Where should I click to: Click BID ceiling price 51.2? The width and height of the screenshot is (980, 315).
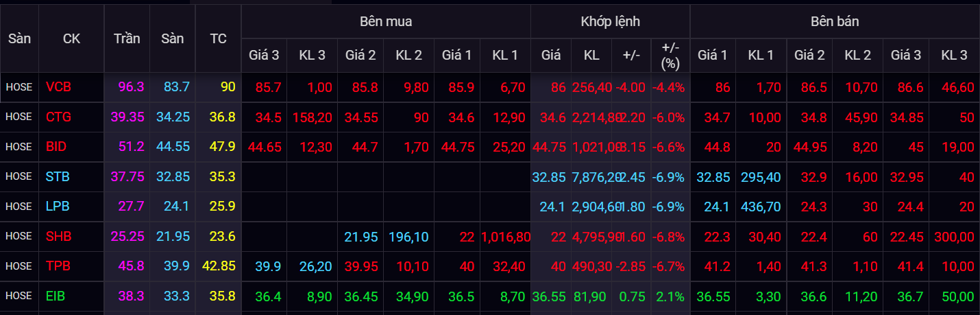tap(131, 147)
